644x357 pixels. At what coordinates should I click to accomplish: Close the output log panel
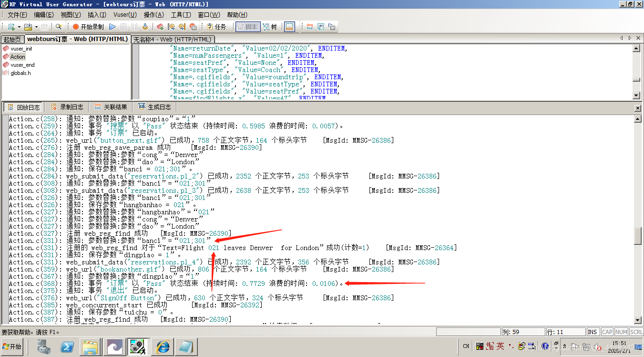tap(638, 108)
